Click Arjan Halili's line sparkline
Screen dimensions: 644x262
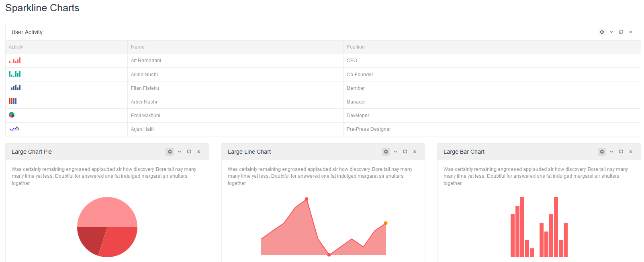14,129
